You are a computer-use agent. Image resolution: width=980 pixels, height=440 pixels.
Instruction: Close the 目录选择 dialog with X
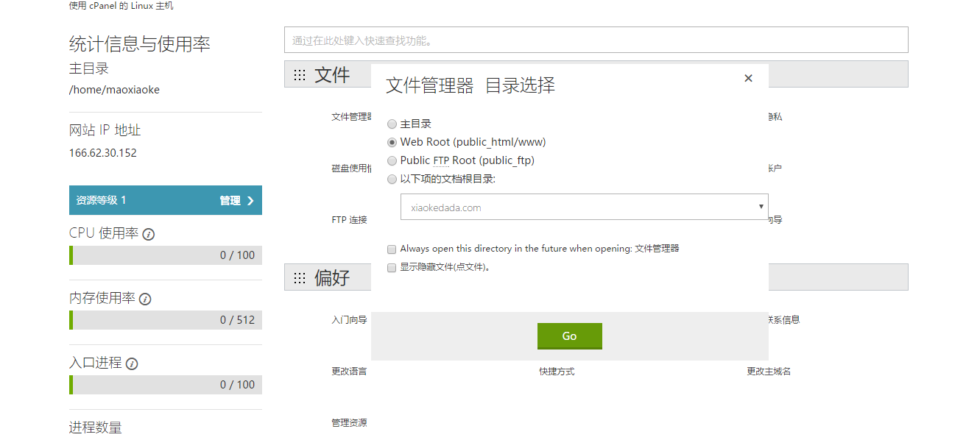tap(748, 78)
